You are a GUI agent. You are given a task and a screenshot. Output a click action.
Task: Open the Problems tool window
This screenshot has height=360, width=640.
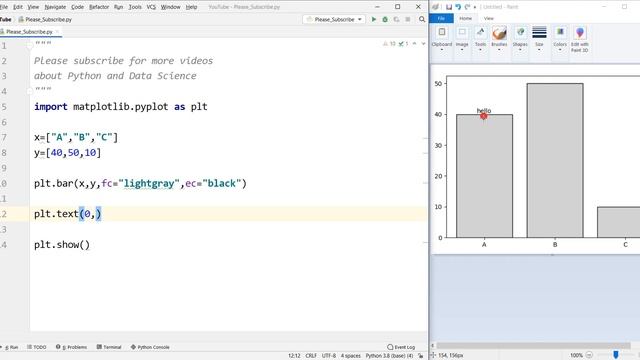[x=71, y=347]
